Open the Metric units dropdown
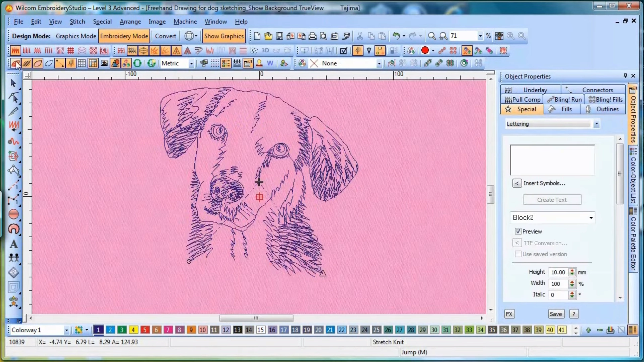The height and width of the screenshot is (362, 644). coord(191,63)
